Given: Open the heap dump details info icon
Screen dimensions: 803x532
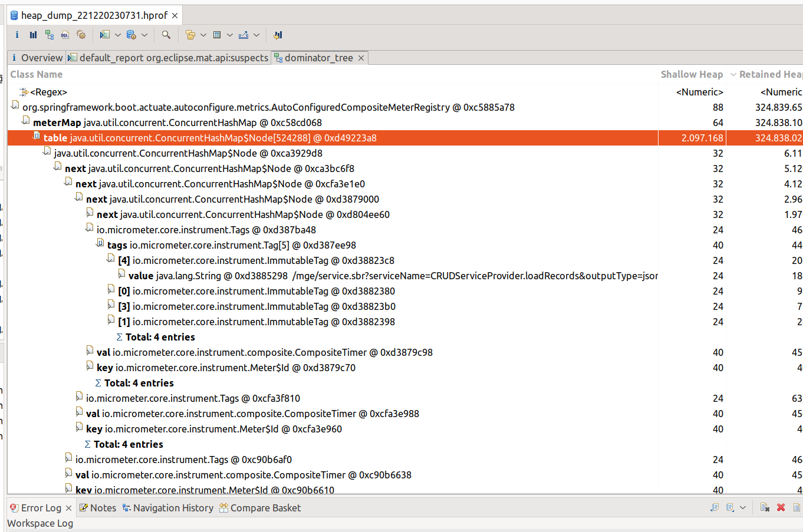Looking at the screenshot, I should [x=17, y=35].
